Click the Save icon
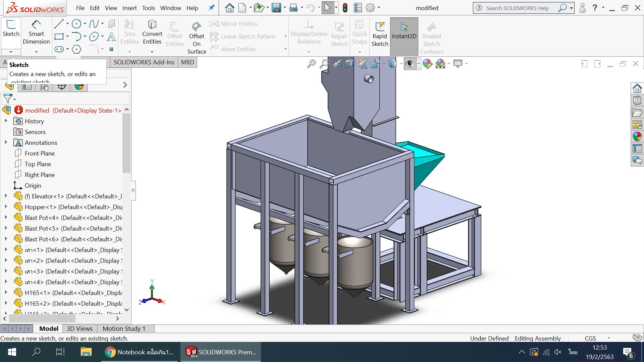Image resolution: width=644 pixels, height=362 pixels. click(x=276, y=8)
